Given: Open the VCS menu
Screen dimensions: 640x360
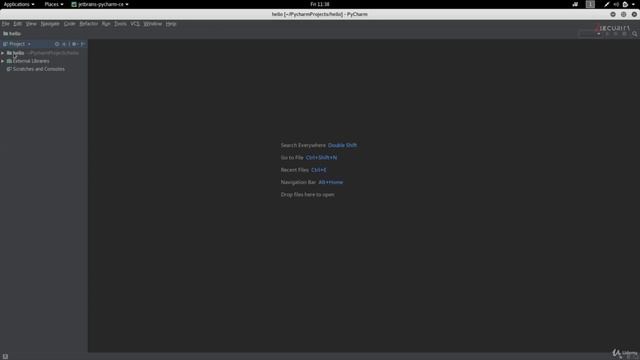Looking at the screenshot, I should (x=135, y=24).
